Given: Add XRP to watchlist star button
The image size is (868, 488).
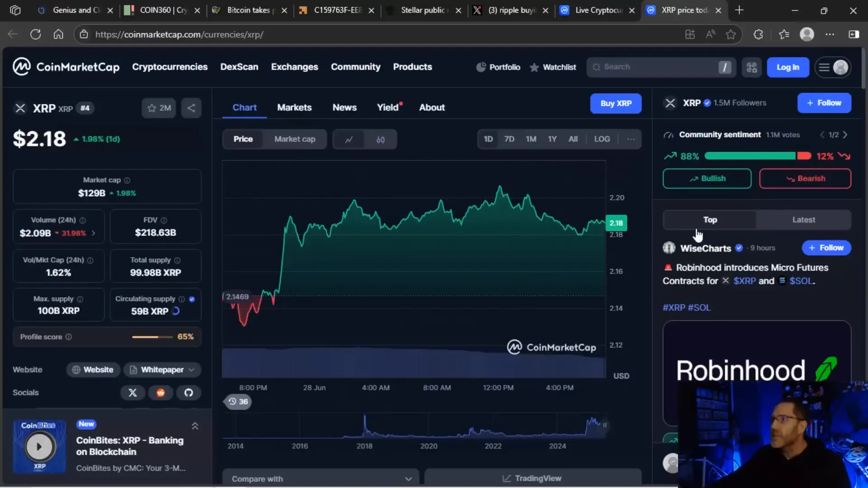Looking at the screenshot, I should tap(159, 108).
